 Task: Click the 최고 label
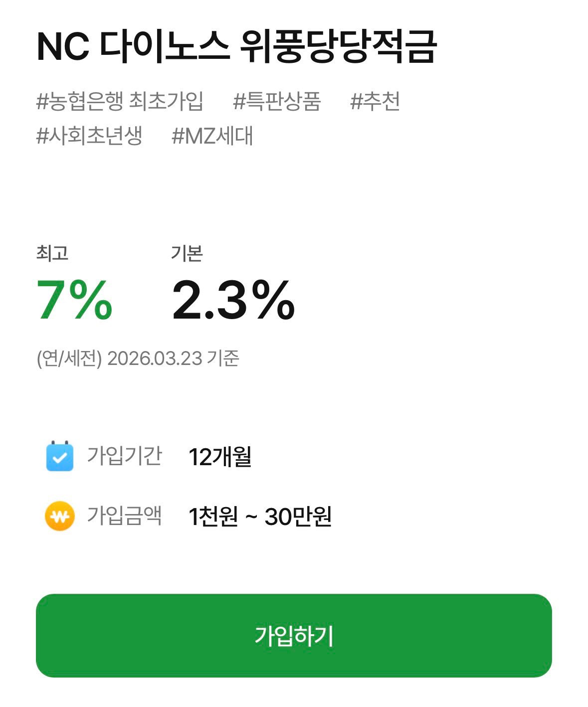click(52, 253)
